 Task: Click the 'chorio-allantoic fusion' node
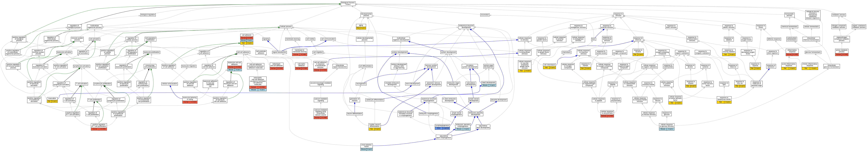tap(367, 147)
